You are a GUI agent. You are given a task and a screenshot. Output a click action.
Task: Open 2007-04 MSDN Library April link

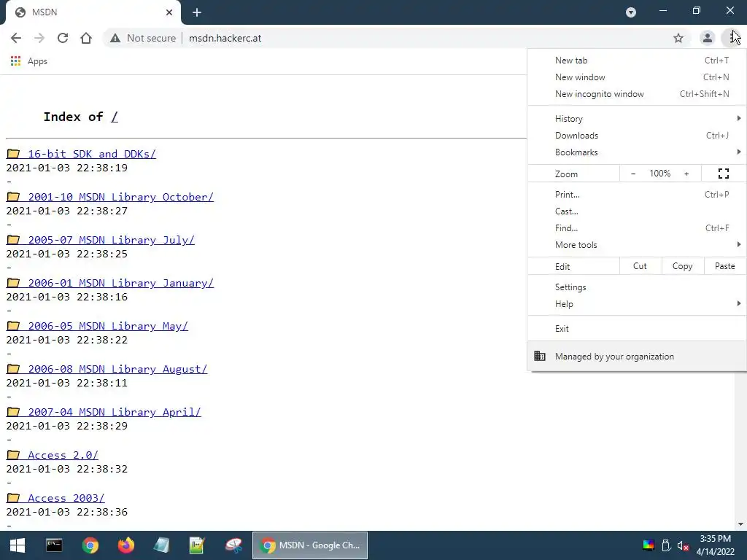coord(115,412)
